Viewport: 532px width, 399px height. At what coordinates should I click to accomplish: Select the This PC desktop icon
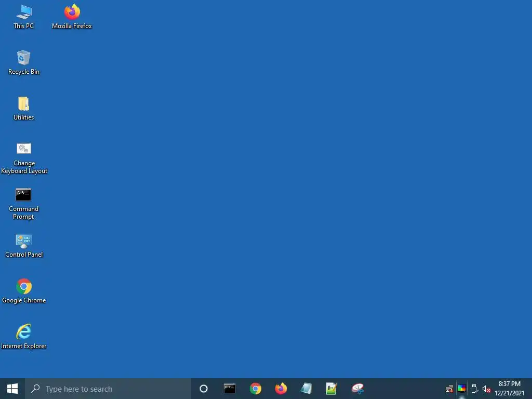click(24, 17)
